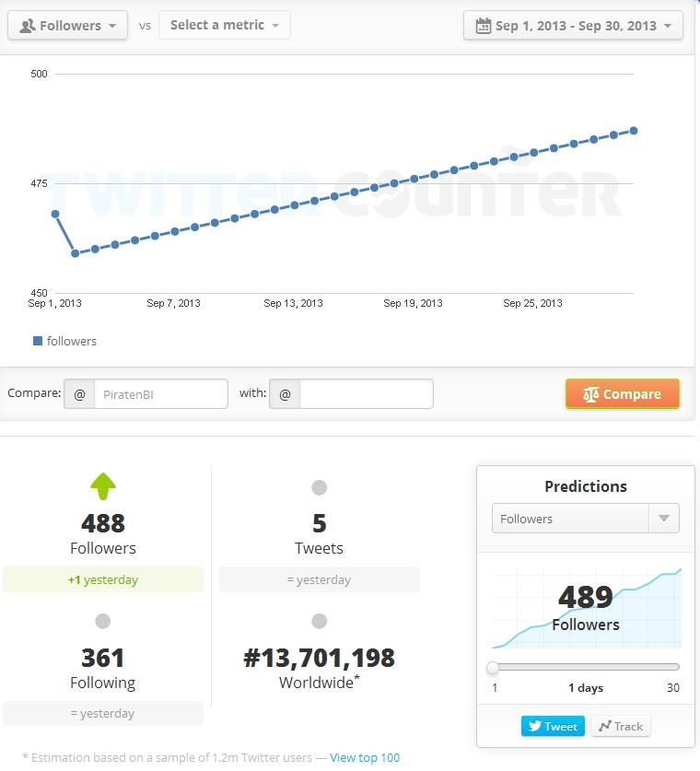Viewport: 700px width, 771px height.
Task: Click the empty 'with' username field
Action: [x=366, y=394]
